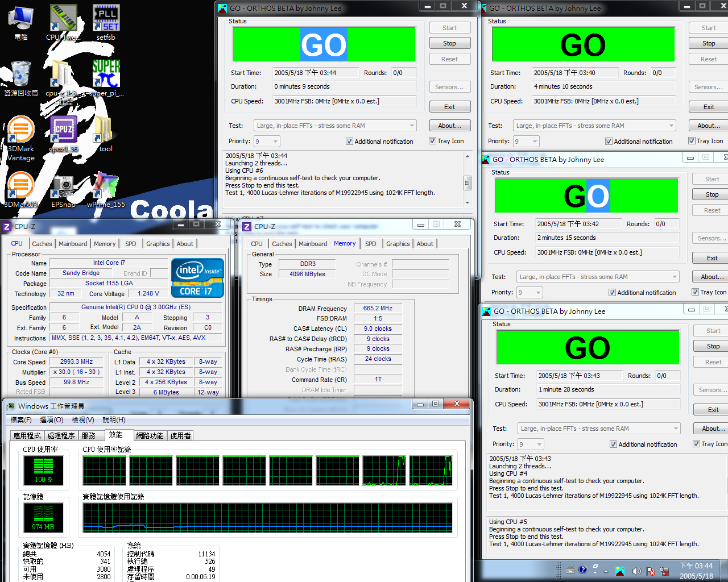728x582 pixels.
Task: Launch the EPSnap camera icon on desktop
Action: [x=63, y=190]
